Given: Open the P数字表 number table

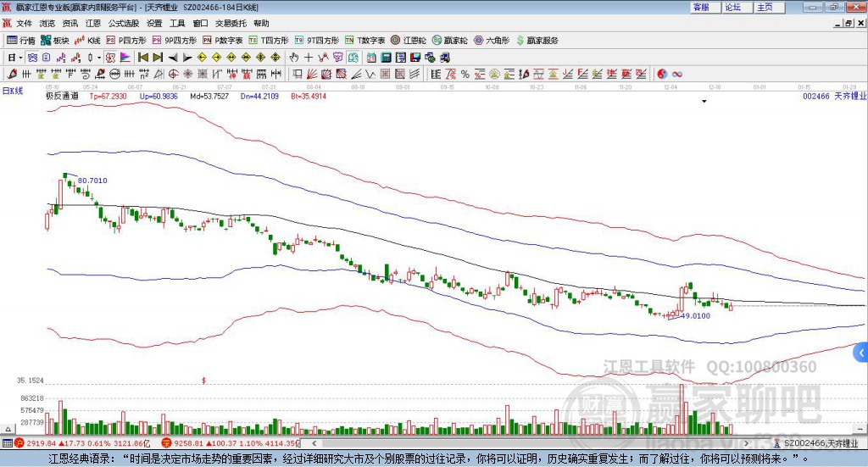Looking at the screenshot, I should [223, 41].
